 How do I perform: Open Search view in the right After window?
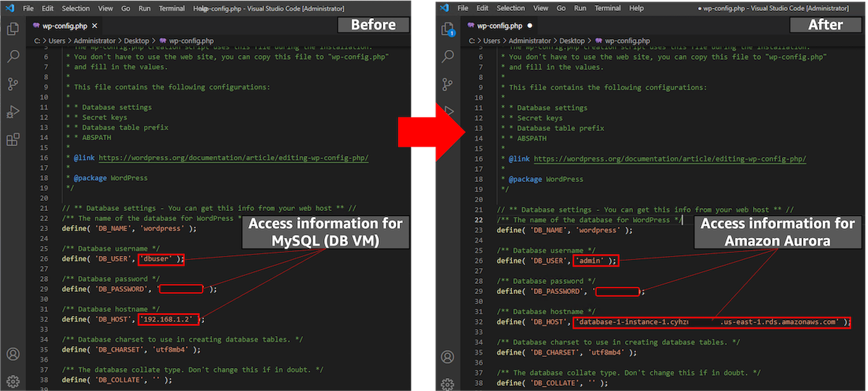448,56
